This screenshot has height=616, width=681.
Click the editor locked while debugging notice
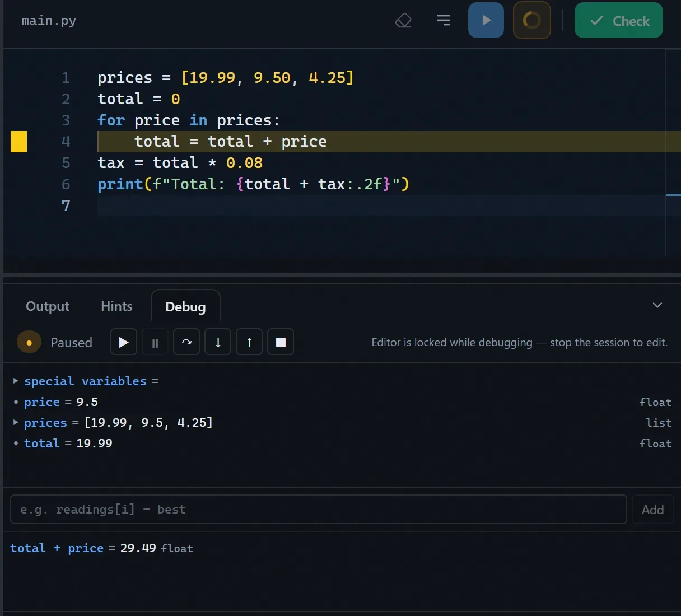[x=520, y=342]
